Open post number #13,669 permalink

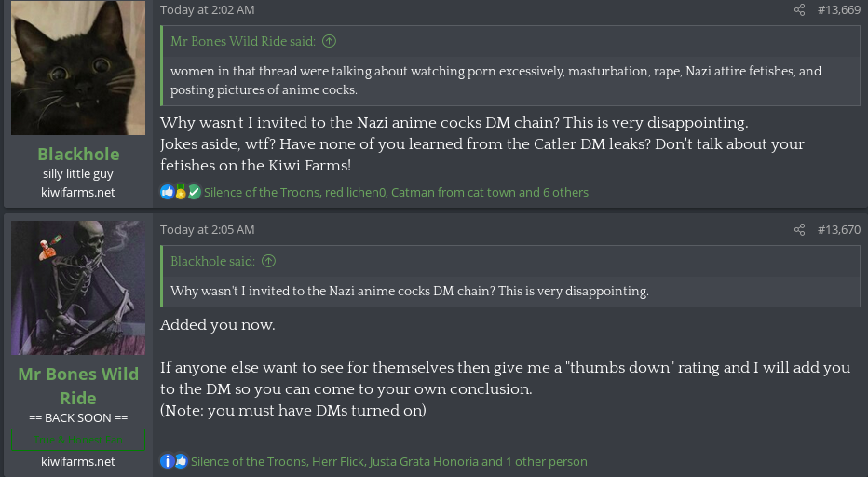[838, 10]
